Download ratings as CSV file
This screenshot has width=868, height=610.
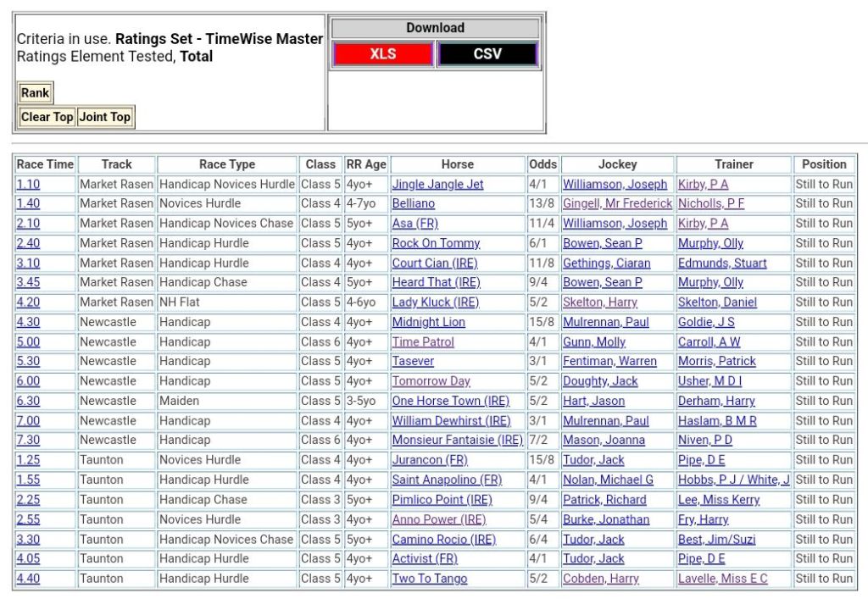[487, 54]
